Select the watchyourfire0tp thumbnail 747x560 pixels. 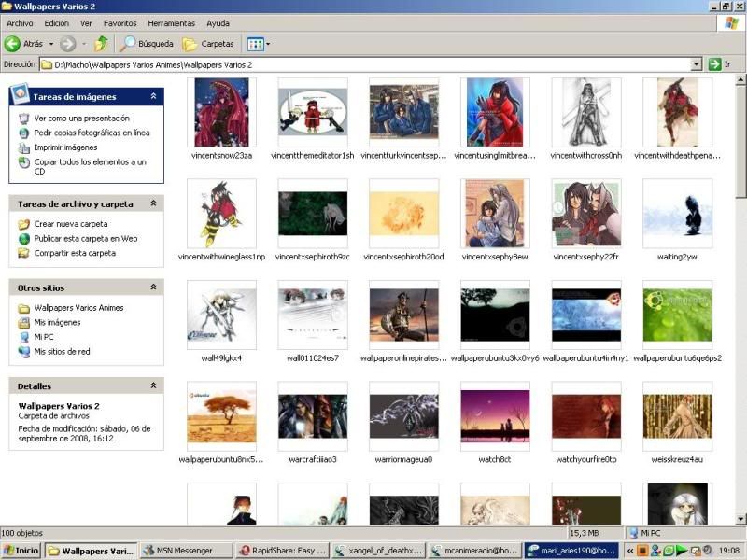pos(586,416)
